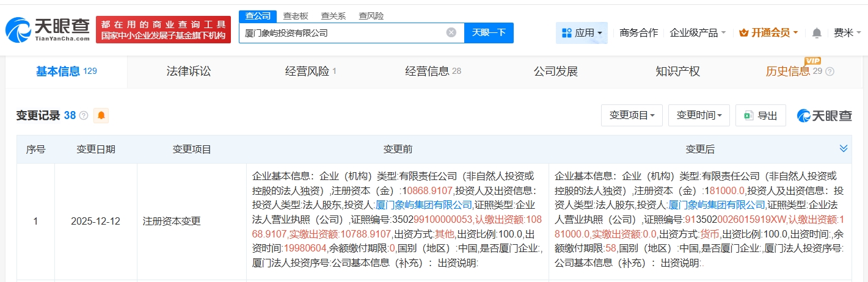
Task: Click the orange alert bell beside 变更记录
Action: point(101,115)
